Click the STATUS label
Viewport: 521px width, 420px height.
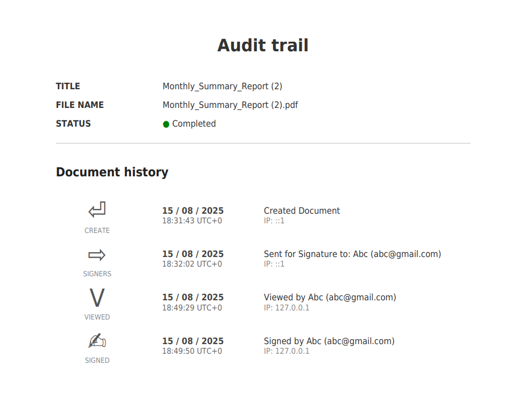tap(73, 123)
